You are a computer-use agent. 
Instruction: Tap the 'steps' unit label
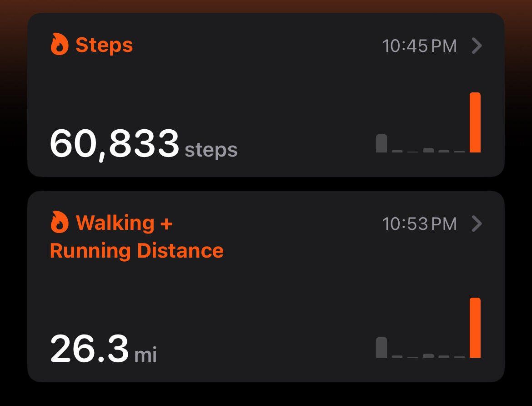click(x=211, y=150)
